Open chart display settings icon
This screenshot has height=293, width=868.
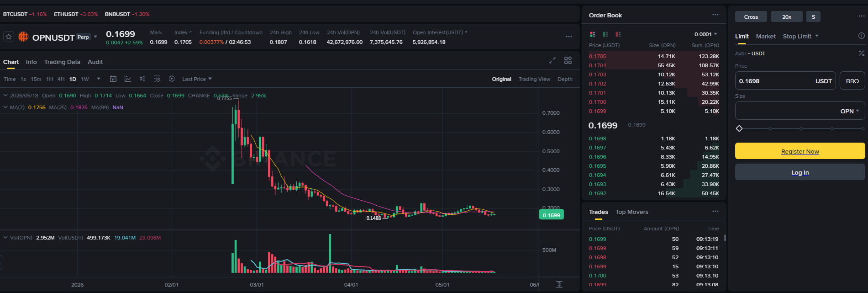[157, 79]
